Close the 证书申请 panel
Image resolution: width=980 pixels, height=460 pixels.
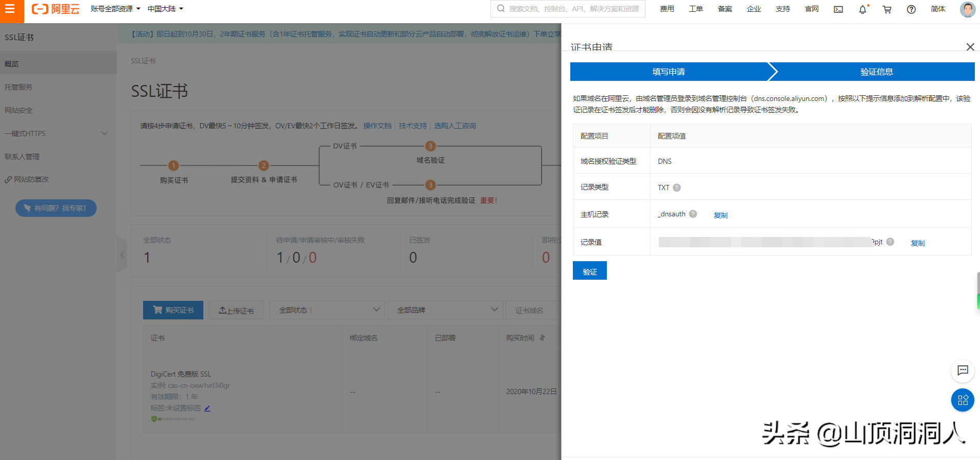[x=970, y=47]
